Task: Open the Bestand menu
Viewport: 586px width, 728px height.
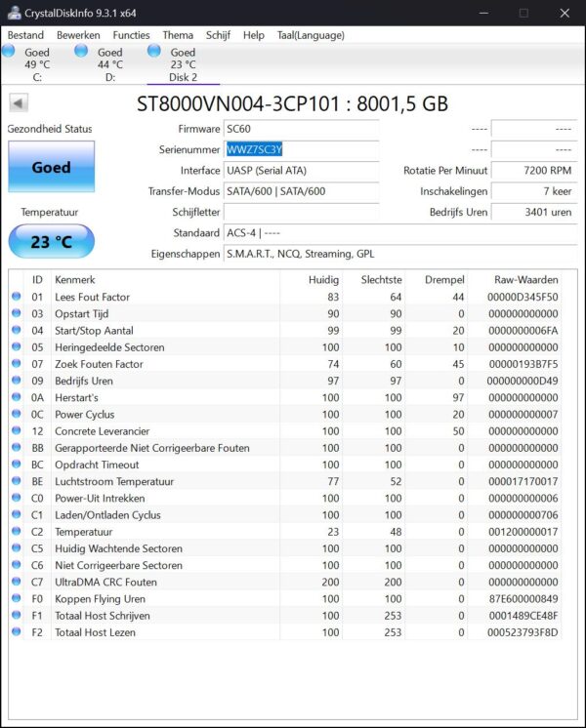Action: (x=25, y=35)
